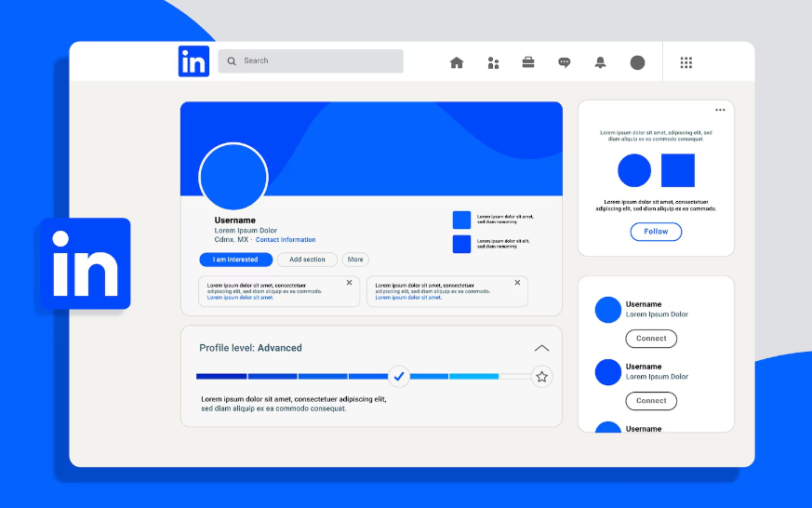The image size is (812, 508).
Task: Open Jobs briefcase icon
Action: (528, 62)
